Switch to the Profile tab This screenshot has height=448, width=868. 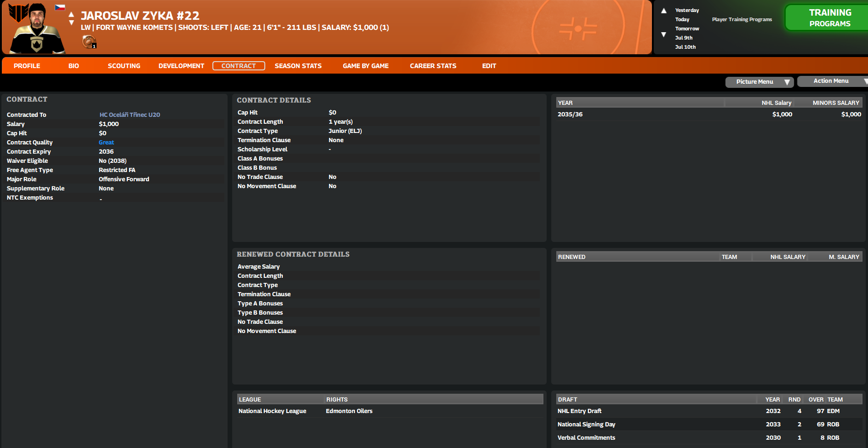[27, 66]
